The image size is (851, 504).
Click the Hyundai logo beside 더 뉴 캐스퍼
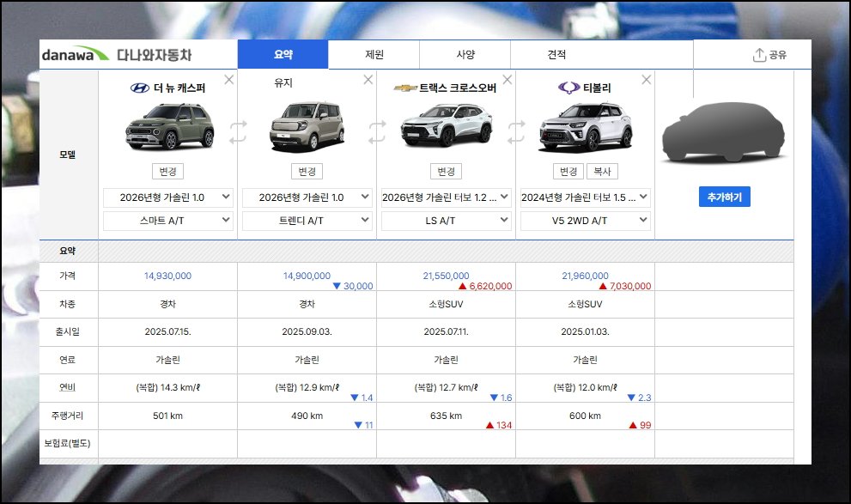(139, 88)
